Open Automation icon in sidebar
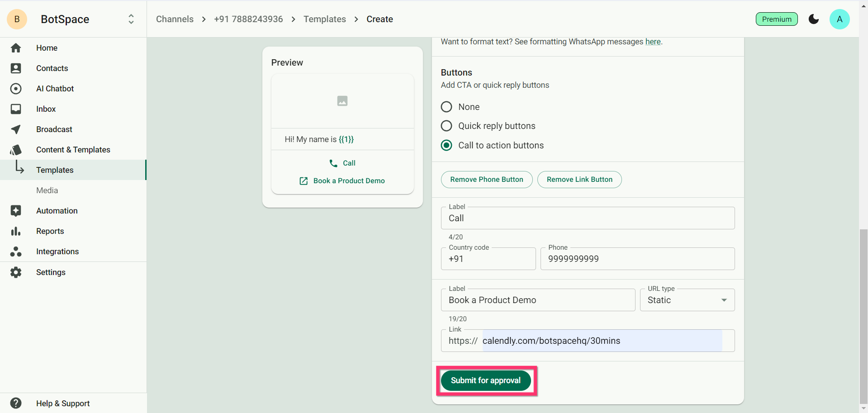This screenshot has height=413, width=868. (x=16, y=211)
